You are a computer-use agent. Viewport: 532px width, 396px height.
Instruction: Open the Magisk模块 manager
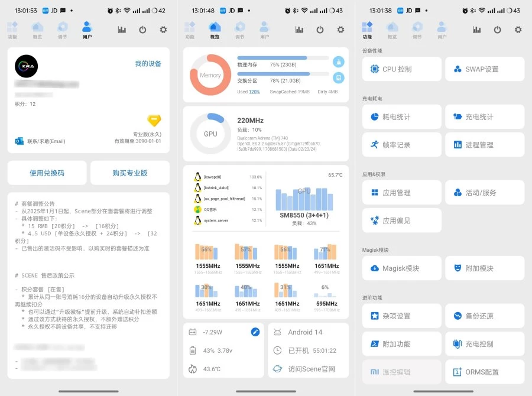click(401, 268)
